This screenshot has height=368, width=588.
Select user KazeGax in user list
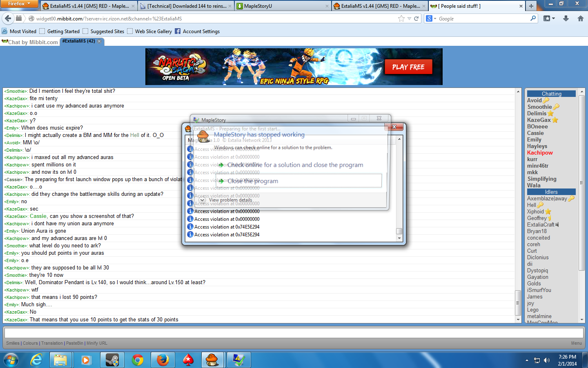pyautogui.click(x=539, y=120)
